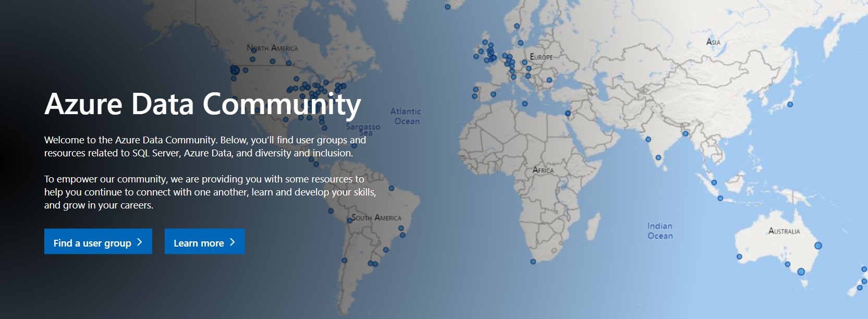Open the Learn more button
Image resolution: width=868 pixels, height=319 pixels.
[x=205, y=241]
